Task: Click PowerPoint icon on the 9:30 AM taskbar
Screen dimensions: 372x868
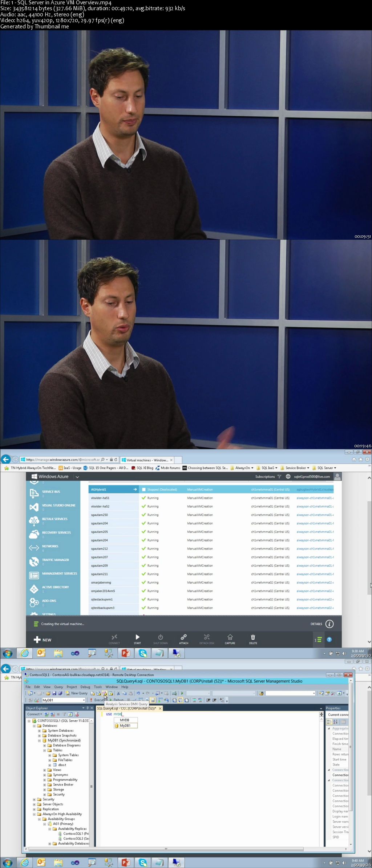Action: tap(126, 653)
